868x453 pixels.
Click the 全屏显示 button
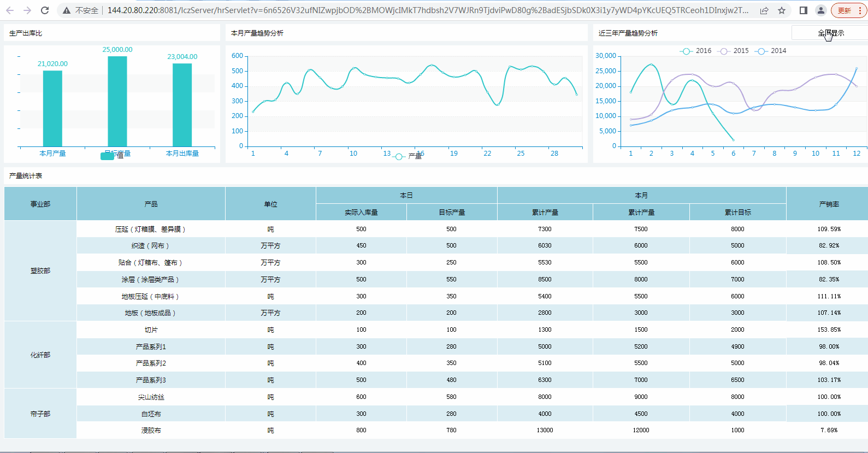click(830, 33)
